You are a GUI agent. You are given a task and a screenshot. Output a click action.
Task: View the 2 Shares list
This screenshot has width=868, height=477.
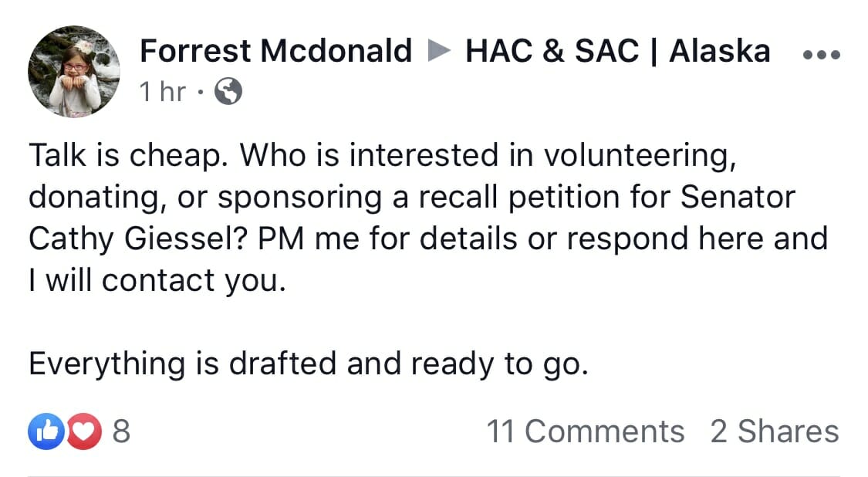pos(775,431)
